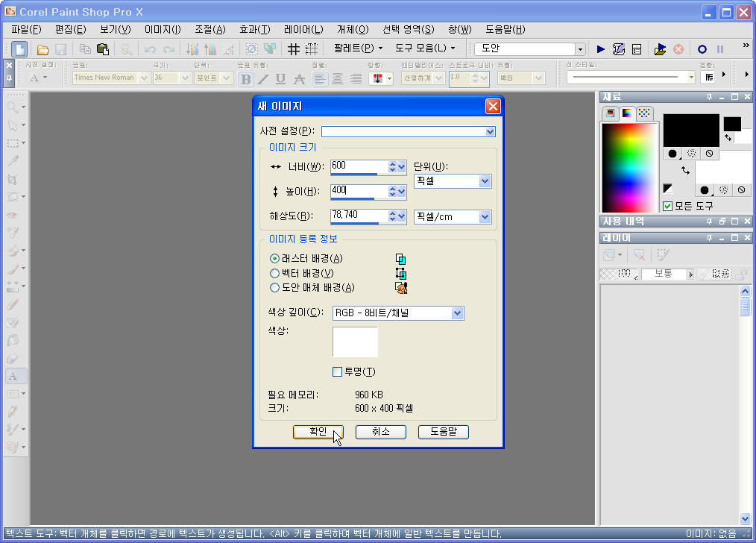
Task: Select the Dropper tool
Action: 13,161
